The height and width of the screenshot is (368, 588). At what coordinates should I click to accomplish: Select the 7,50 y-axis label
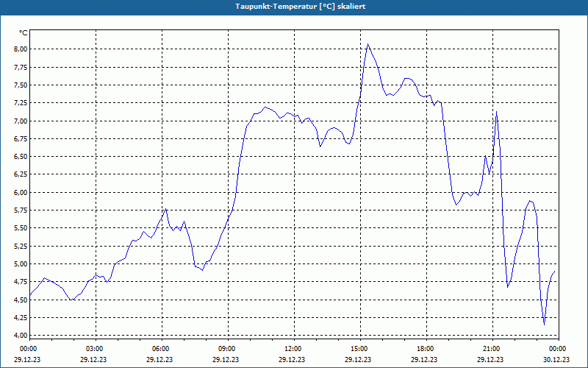pyautogui.click(x=21, y=85)
